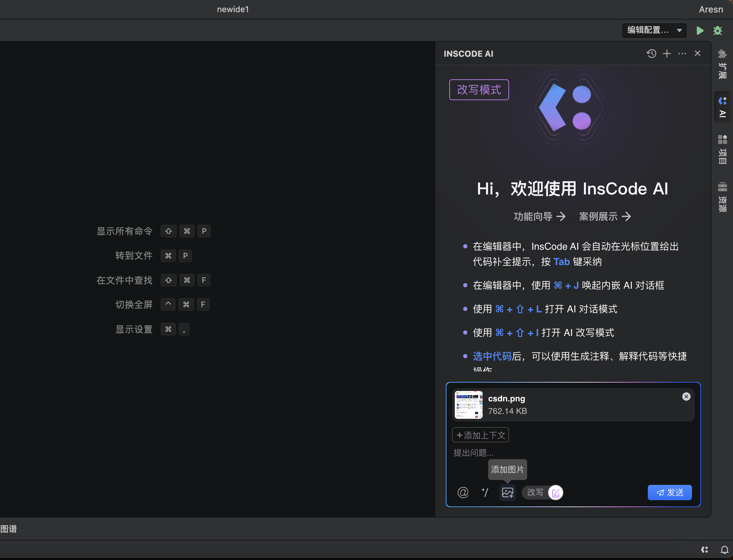The height and width of the screenshot is (560, 733).
Task: Open the 扩展 extensions sidebar tab
Action: [x=722, y=64]
